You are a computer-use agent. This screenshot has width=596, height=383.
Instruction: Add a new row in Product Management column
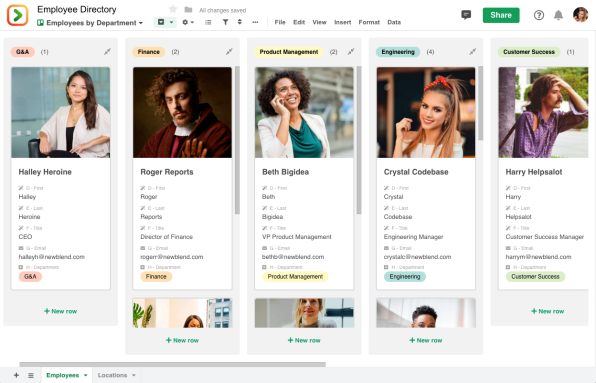point(304,340)
